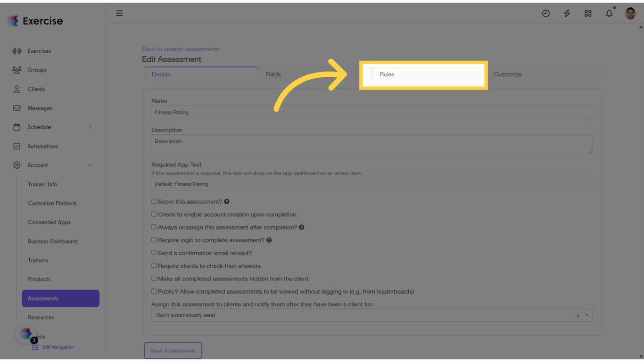Check Require login to complete assessment
The width and height of the screenshot is (644, 362).
click(x=154, y=240)
